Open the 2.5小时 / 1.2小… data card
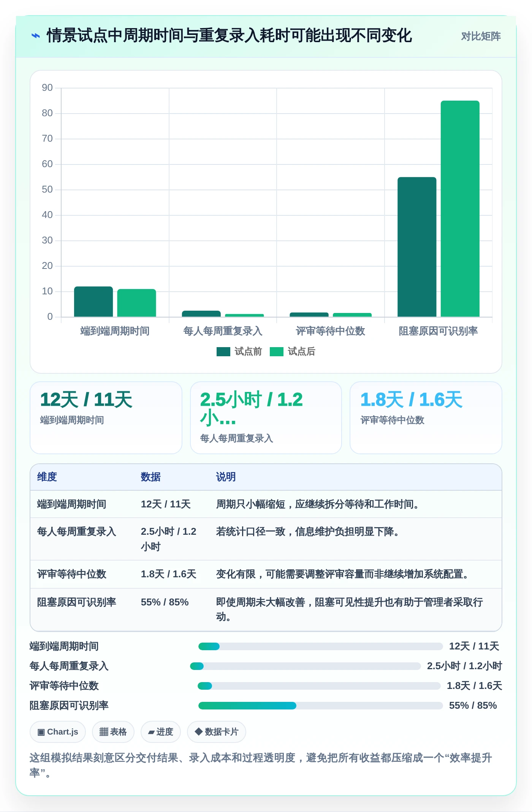This screenshot has width=532, height=812. coord(266,417)
